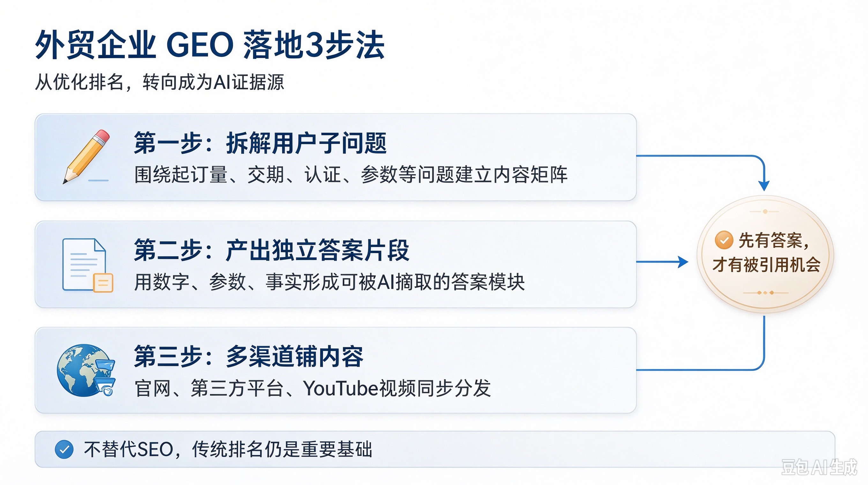Click the right arrow from step two card

pos(662,262)
